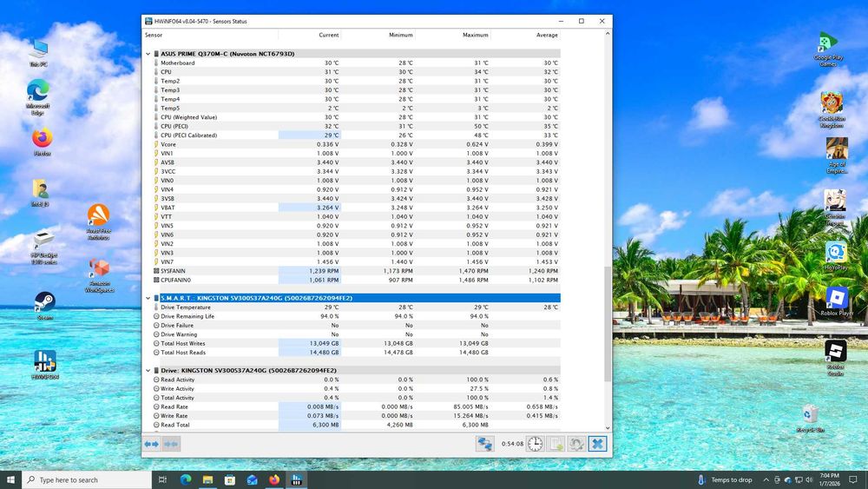Click the log-to-file document icon
Viewport: 868px width, 489px height.
click(x=556, y=444)
